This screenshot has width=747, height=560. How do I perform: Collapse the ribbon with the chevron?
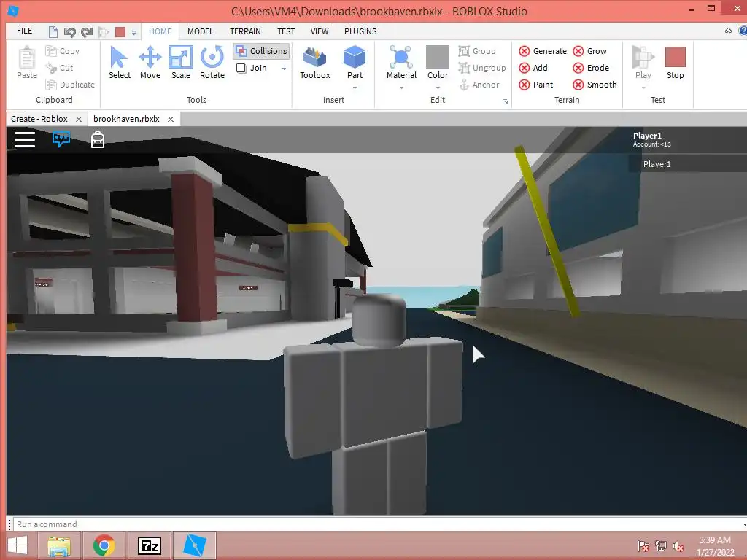coord(728,31)
